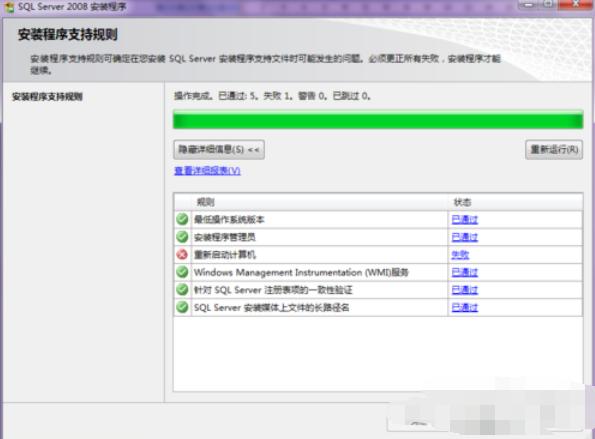Viewport: 595px width, 439px height.
Task: Select the Windows Management Instrumentation (WMI)服务 text
Action: pos(301,272)
